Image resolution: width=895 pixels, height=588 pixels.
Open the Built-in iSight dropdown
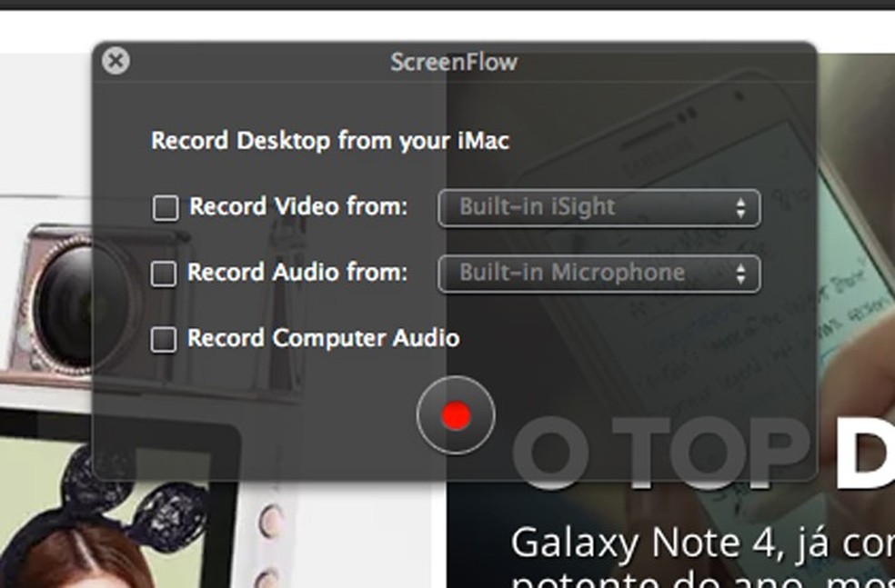click(599, 207)
